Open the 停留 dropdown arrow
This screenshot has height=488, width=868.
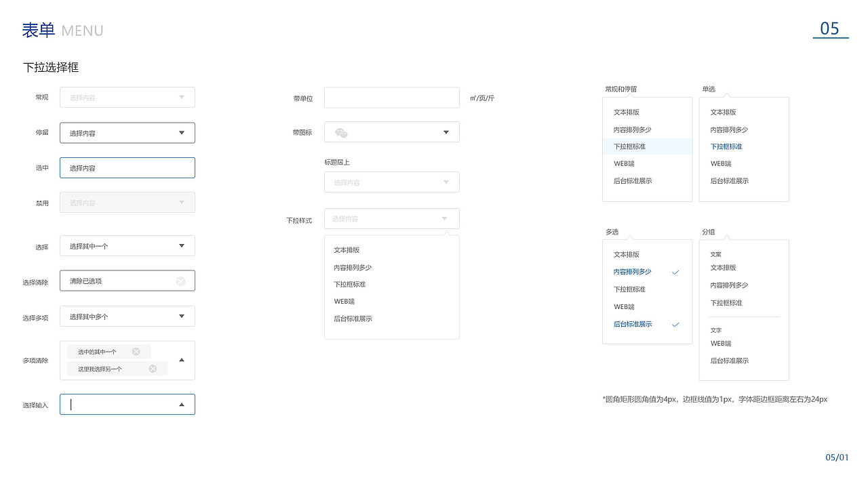coord(182,133)
